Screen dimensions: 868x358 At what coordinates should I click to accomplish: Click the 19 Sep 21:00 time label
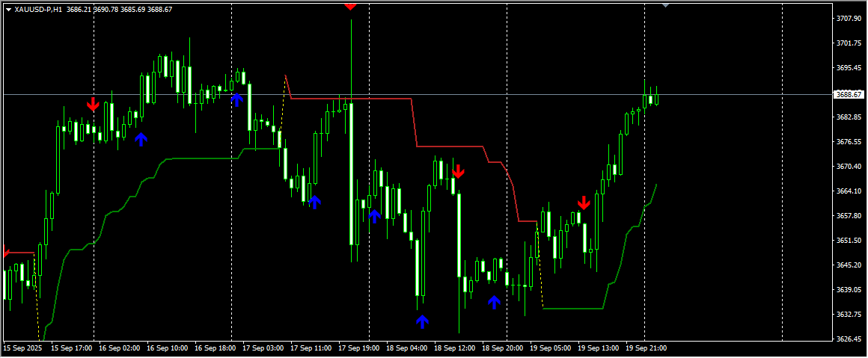coord(647,348)
